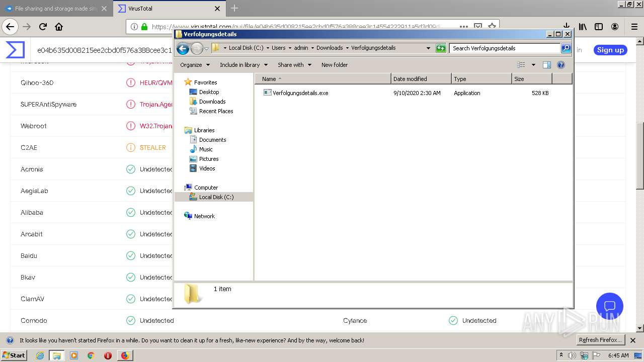The image size is (644, 362).
Task: Open Desktop in navigation pane
Action: (x=209, y=92)
